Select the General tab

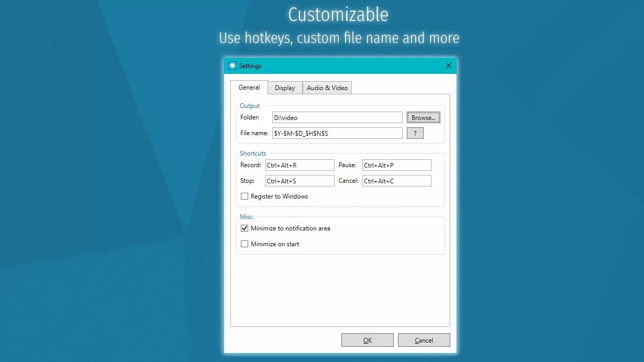(x=249, y=87)
